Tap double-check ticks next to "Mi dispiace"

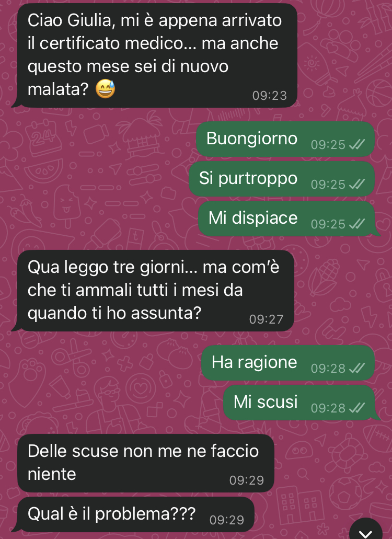[357, 224]
